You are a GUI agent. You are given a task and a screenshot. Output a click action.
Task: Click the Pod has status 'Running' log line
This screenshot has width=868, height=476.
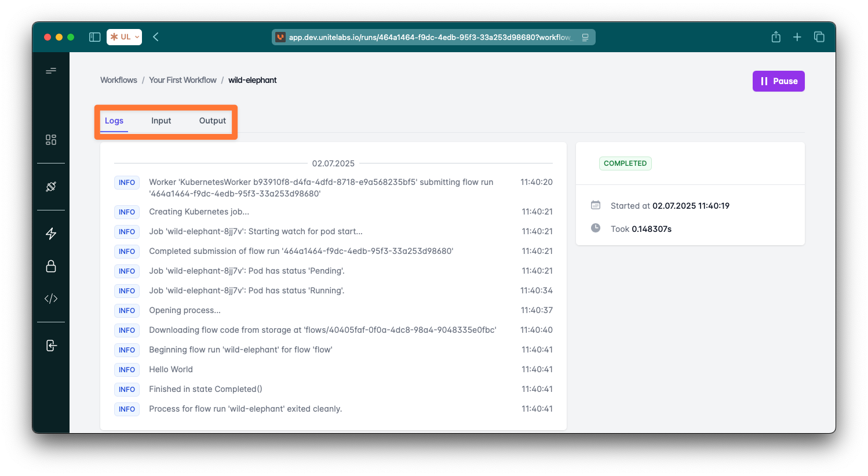(x=247, y=290)
